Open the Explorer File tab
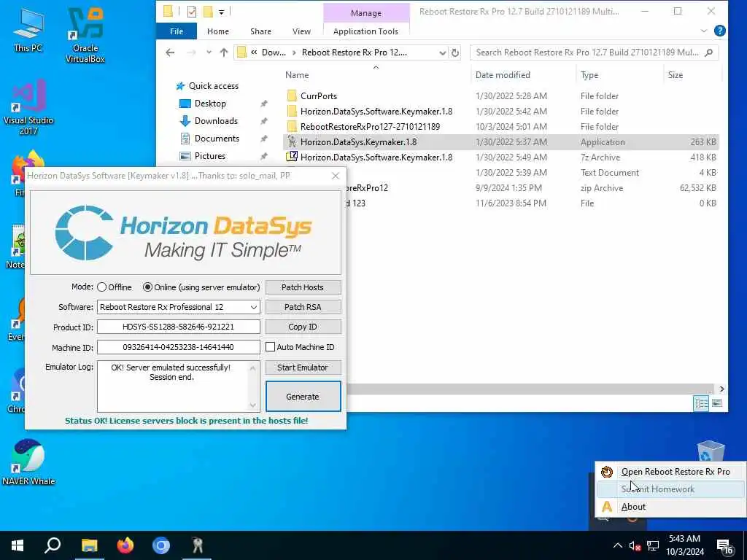The height and width of the screenshot is (560, 747). tap(177, 31)
